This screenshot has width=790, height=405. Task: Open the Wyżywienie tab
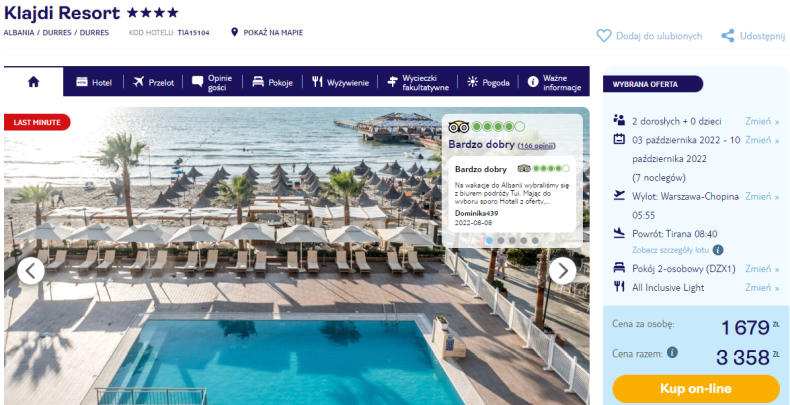[x=340, y=82]
